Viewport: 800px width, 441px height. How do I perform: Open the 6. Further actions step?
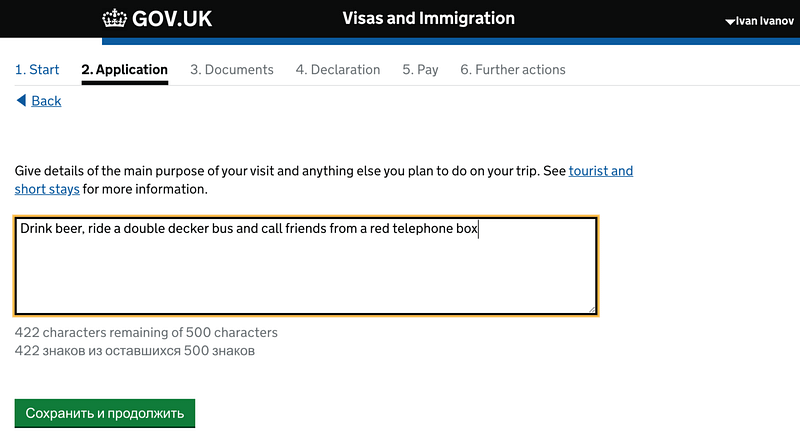(x=513, y=70)
